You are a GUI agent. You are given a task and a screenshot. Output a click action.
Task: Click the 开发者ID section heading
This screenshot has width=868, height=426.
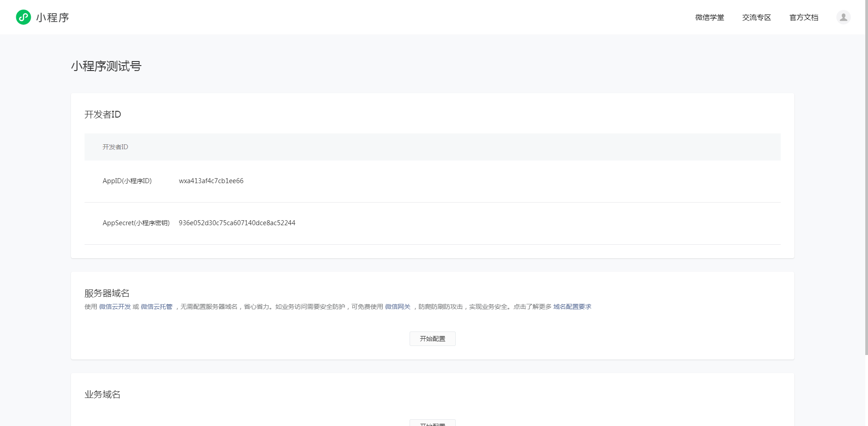pos(103,114)
